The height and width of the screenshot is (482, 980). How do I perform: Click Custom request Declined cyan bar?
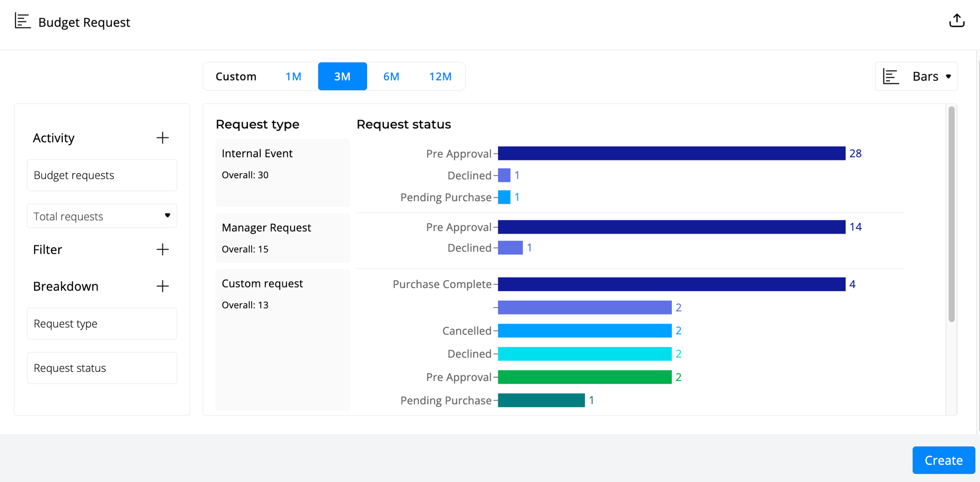click(585, 354)
